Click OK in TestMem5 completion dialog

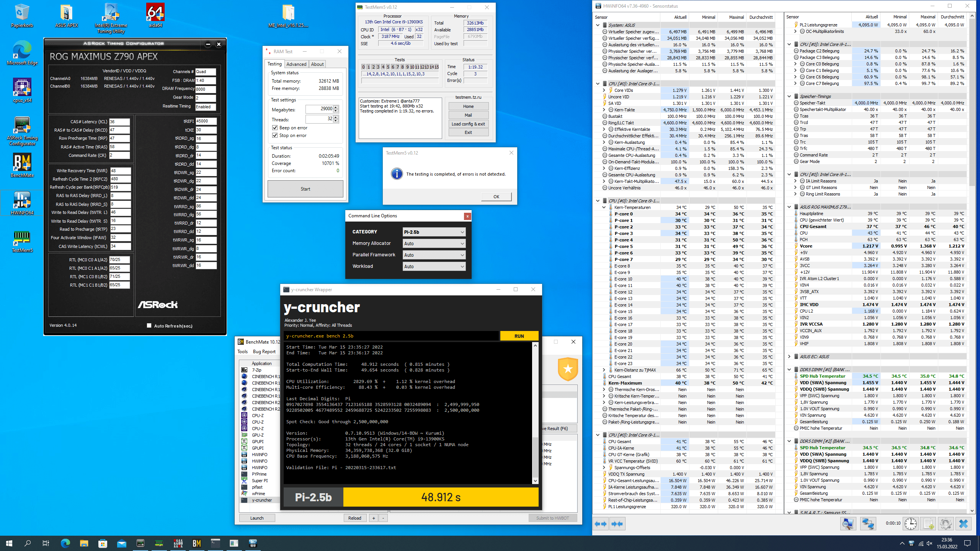click(496, 197)
